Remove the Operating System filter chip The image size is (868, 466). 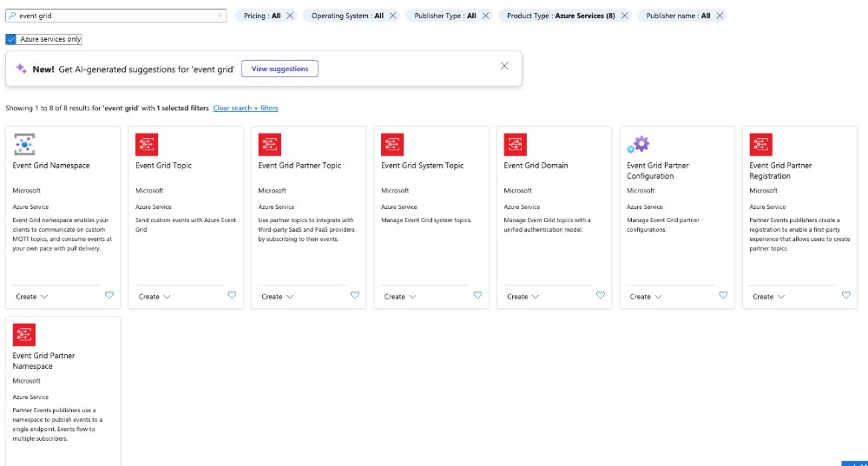click(x=392, y=16)
